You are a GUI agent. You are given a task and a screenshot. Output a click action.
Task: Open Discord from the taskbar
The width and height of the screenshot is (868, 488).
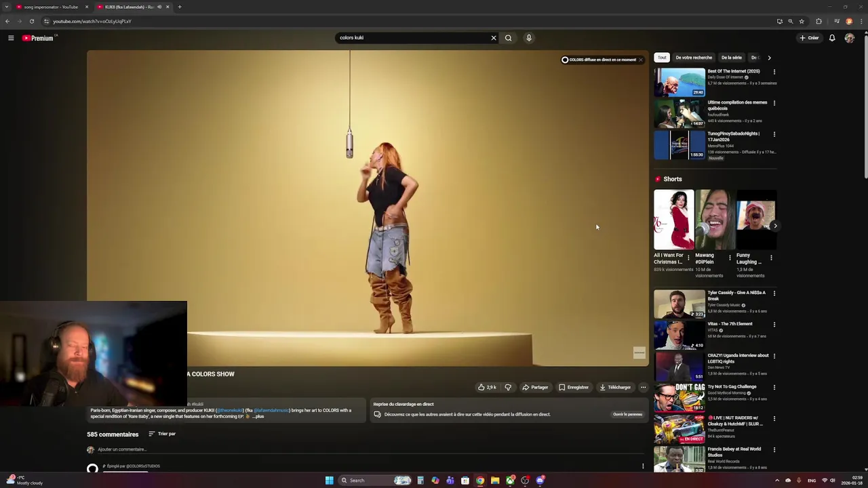(540, 481)
